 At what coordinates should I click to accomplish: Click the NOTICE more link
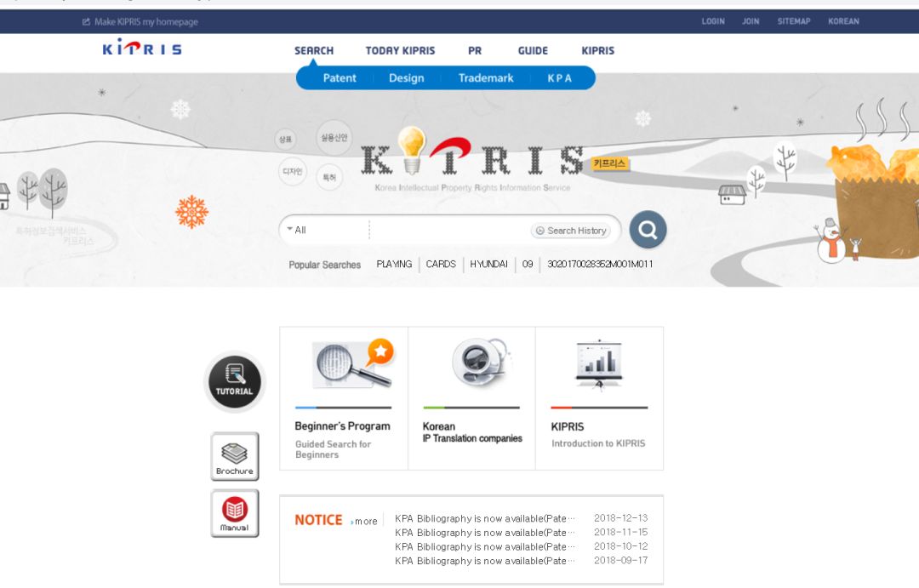point(364,521)
